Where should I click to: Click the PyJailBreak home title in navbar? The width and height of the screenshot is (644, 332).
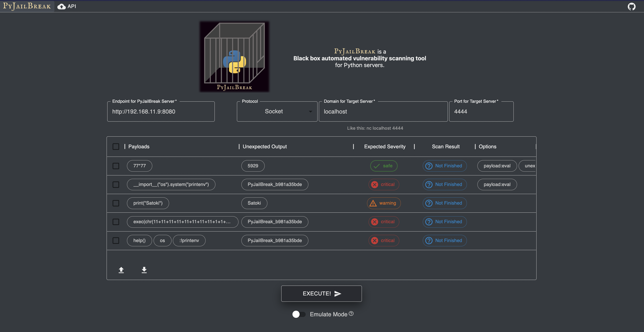click(27, 6)
